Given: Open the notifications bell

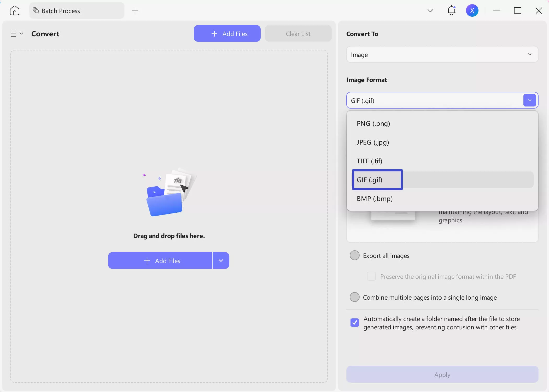Looking at the screenshot, I should [x=451, y=10].
